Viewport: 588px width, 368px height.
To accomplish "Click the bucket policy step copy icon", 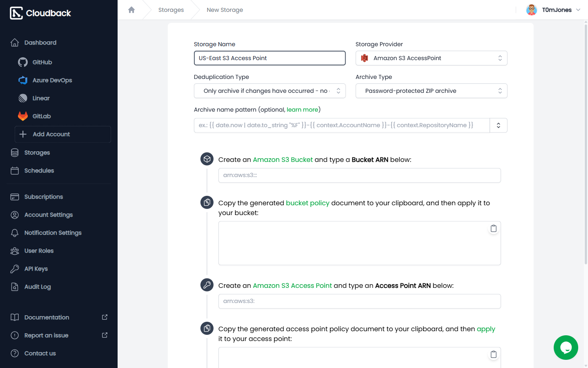I will pyautogui.click(x=207, y=202).
